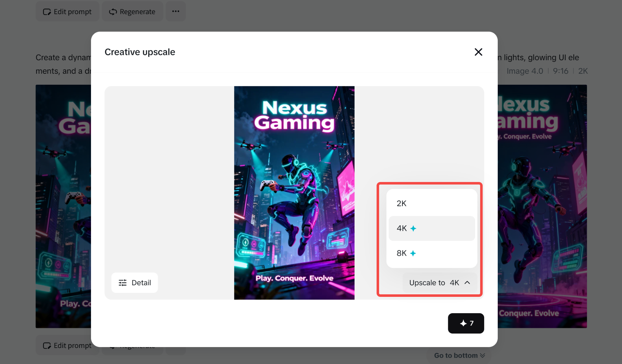Click the top Edit prompt button
Viewport: 622px width, 364px height.
[x=67, y=12]
